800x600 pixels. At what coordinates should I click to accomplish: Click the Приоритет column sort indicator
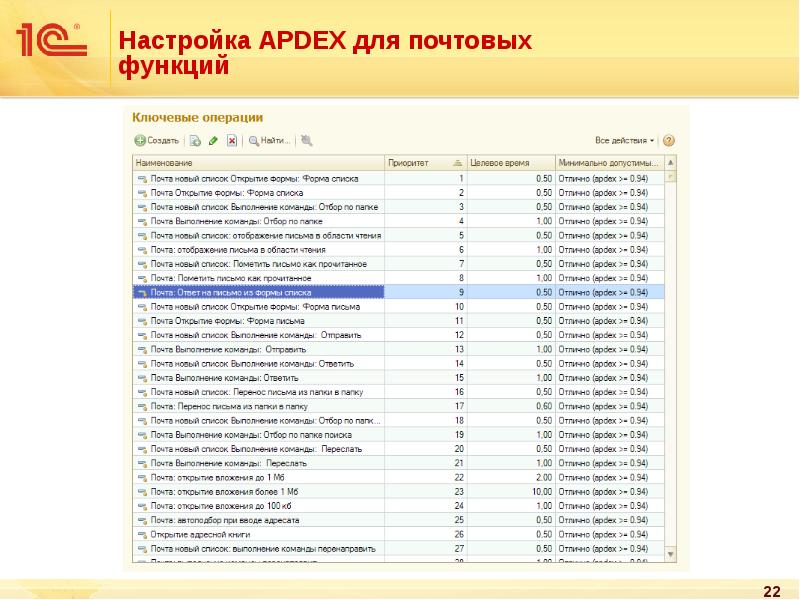456,162
